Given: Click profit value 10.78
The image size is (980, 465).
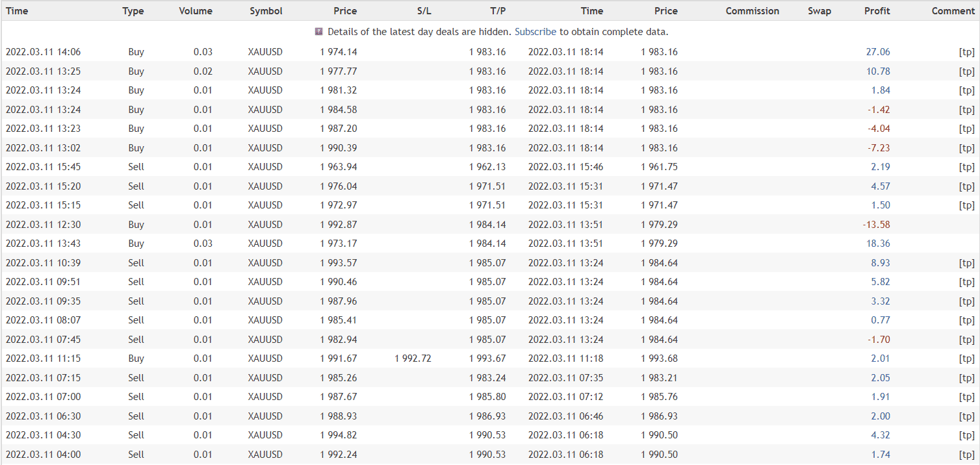Looking at the screenshot, I should pos(878,71).
